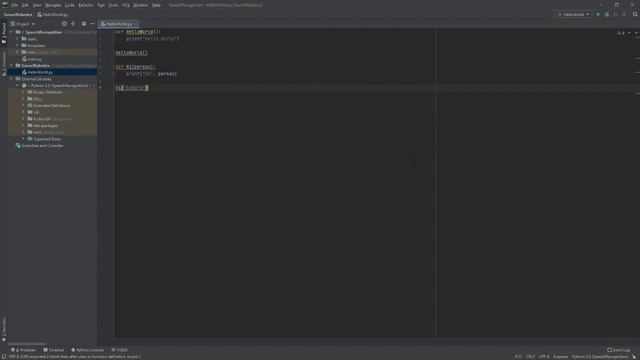Click the Stop icon in the run toolbar
640x360 pixels.
(x=624, y=14)
